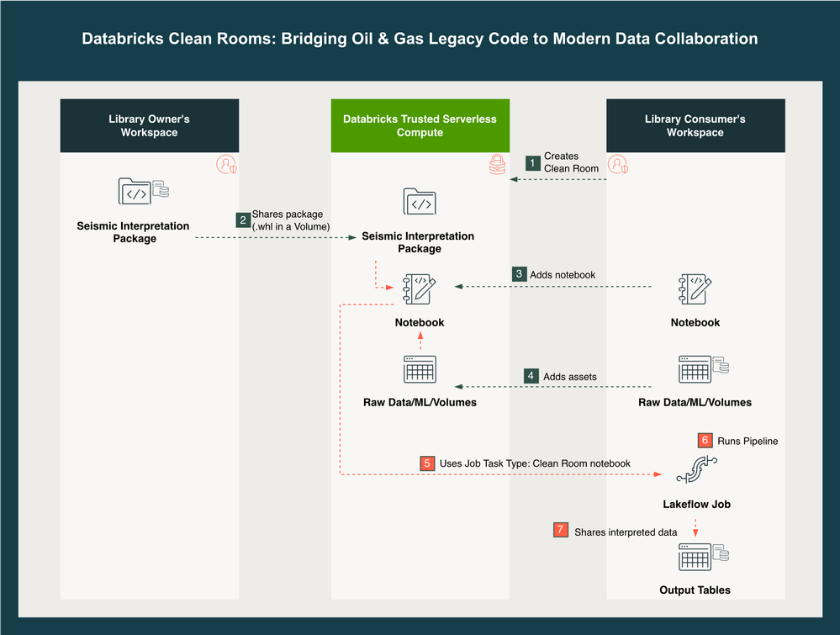Click the step 6 Runs Pipeline badge

[x=705, y=441]
